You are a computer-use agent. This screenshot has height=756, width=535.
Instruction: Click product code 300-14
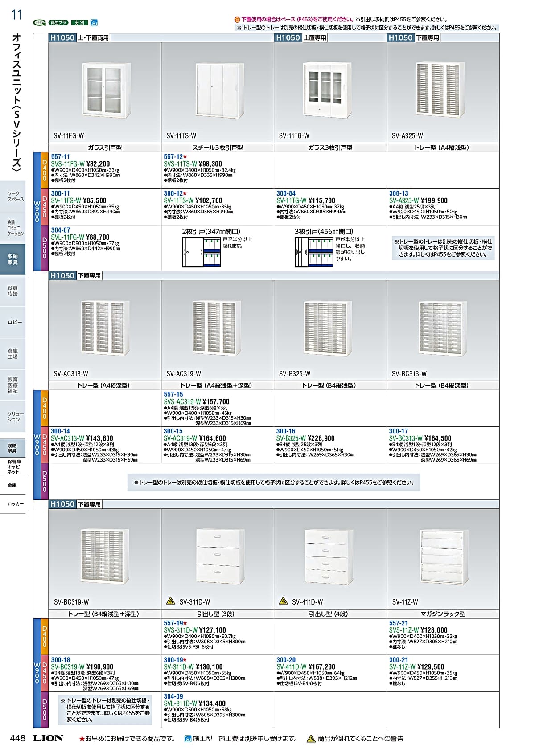coord(60,431)
